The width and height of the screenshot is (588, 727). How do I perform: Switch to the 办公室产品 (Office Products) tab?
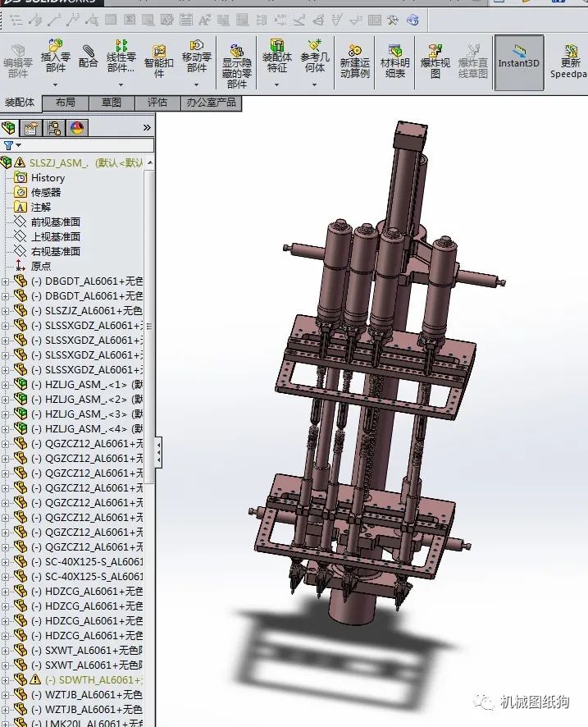click(x=212, y=103)
